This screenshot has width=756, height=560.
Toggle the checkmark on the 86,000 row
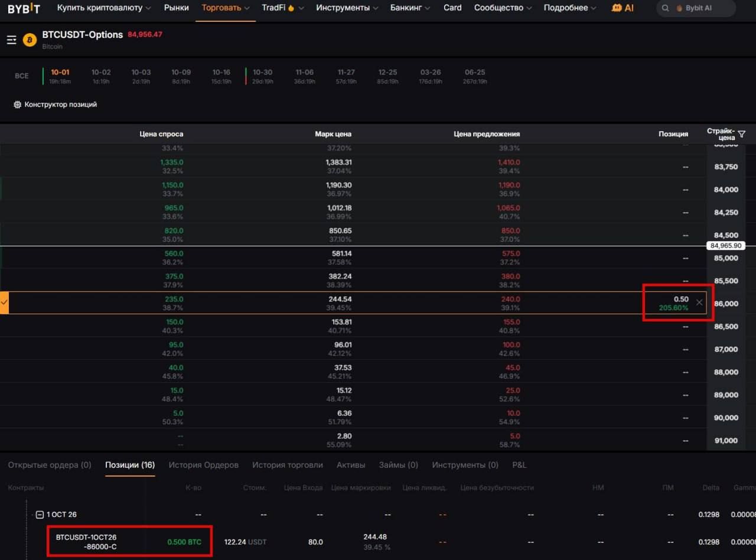point(4,302)
